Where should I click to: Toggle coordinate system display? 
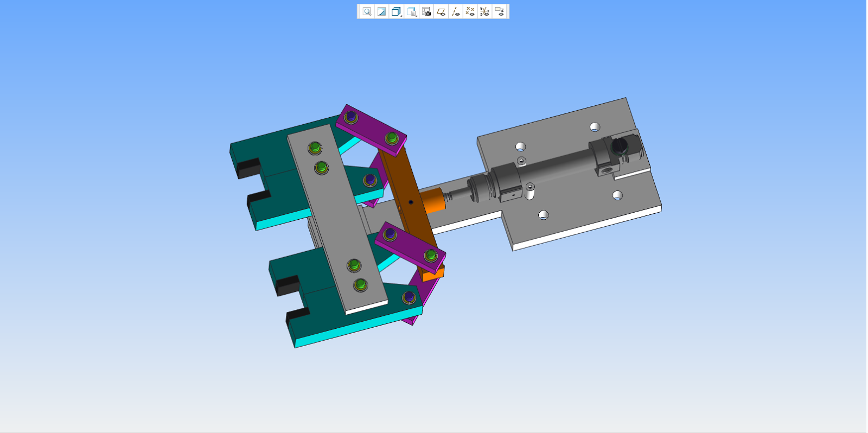(x=485, y=11)
